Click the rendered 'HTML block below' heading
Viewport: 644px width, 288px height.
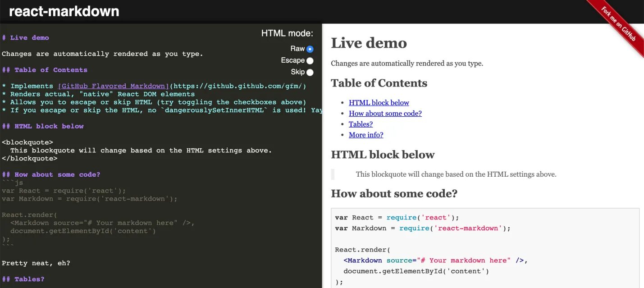[x=383, y=155]
